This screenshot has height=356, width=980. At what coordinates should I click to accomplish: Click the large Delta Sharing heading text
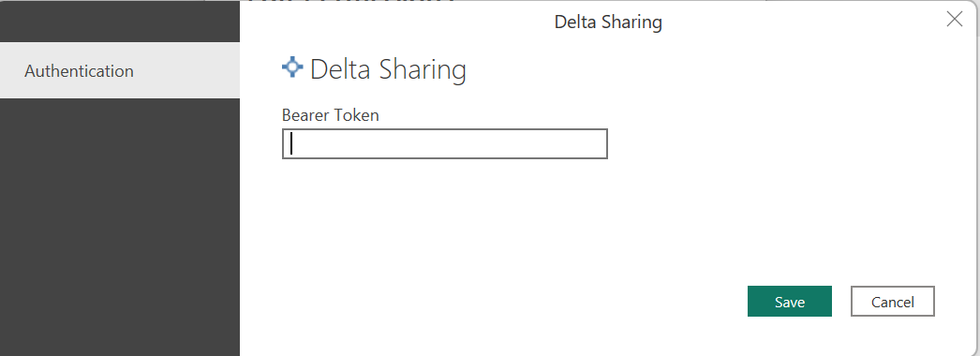(388, 69)
